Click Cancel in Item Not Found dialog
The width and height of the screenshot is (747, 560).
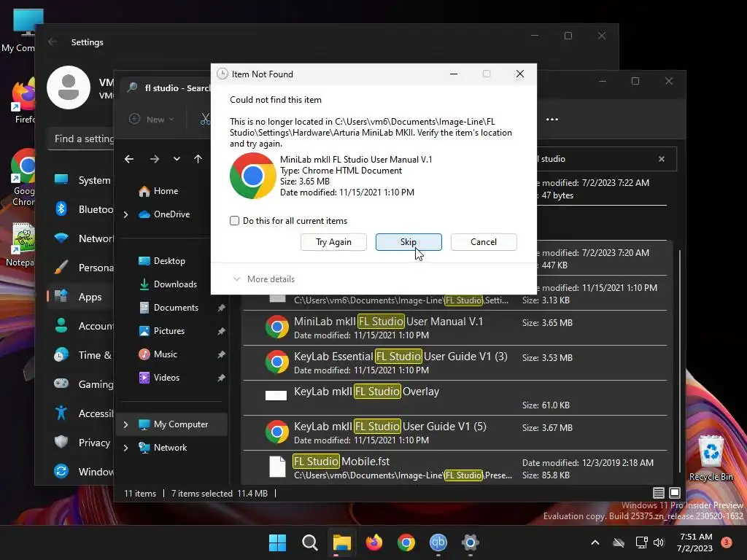coord(484,242)
